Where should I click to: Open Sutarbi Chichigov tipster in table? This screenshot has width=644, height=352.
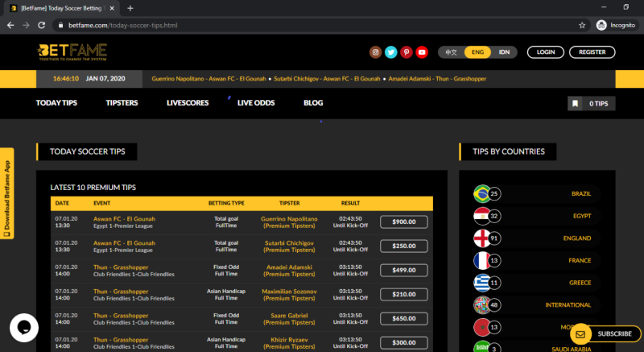coord(289,243)
